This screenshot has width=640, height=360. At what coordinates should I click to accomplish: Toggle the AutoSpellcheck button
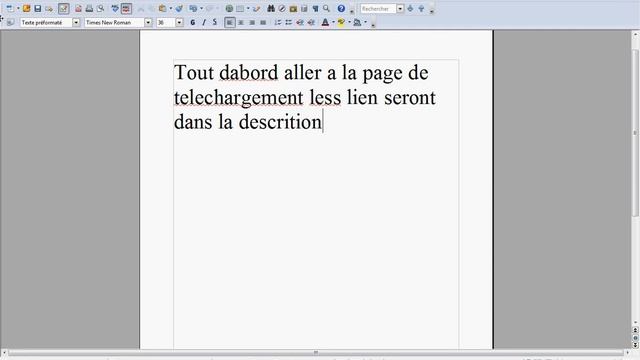click(126, 9)
